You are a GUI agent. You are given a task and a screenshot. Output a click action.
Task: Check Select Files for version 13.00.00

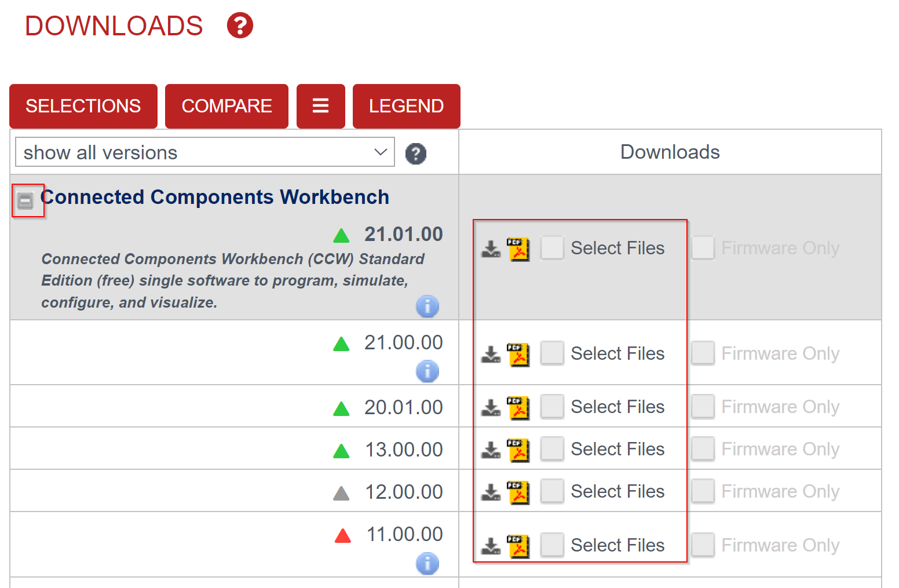(552, 449)
